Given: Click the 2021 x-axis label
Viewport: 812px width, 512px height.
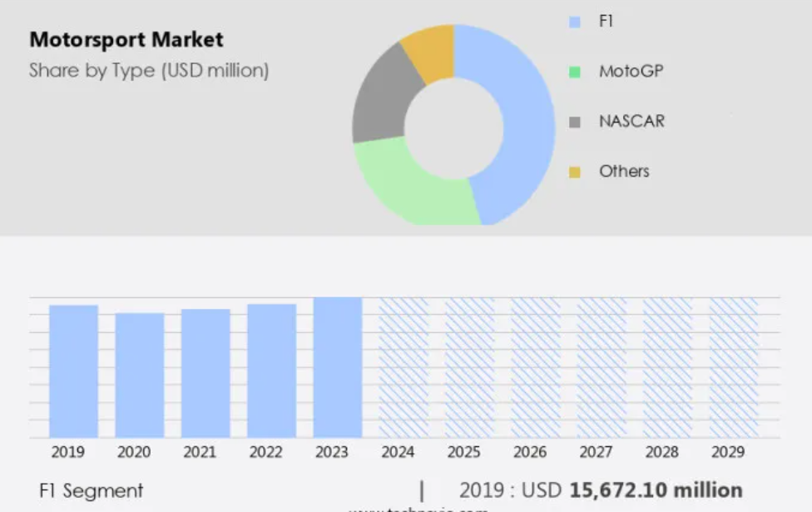Looking at the screenshot, I should pos(200,452).
